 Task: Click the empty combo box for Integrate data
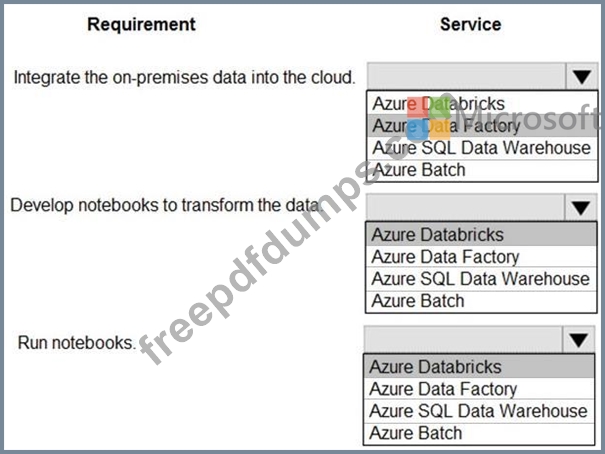click(466, 76)
